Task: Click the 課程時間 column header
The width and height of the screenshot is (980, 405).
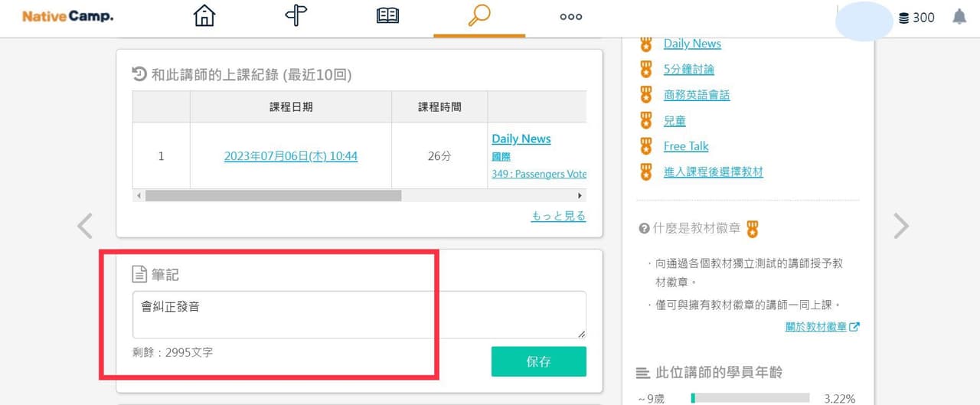Action: 439,107
